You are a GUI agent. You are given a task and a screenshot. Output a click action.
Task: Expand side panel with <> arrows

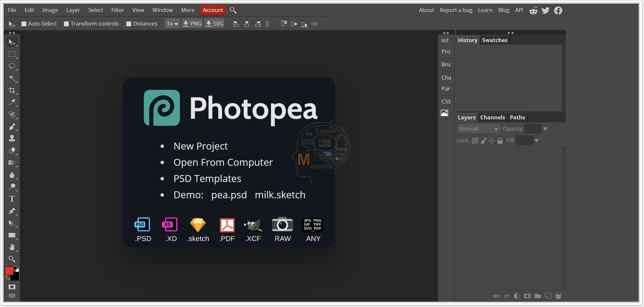coord(446,33)
